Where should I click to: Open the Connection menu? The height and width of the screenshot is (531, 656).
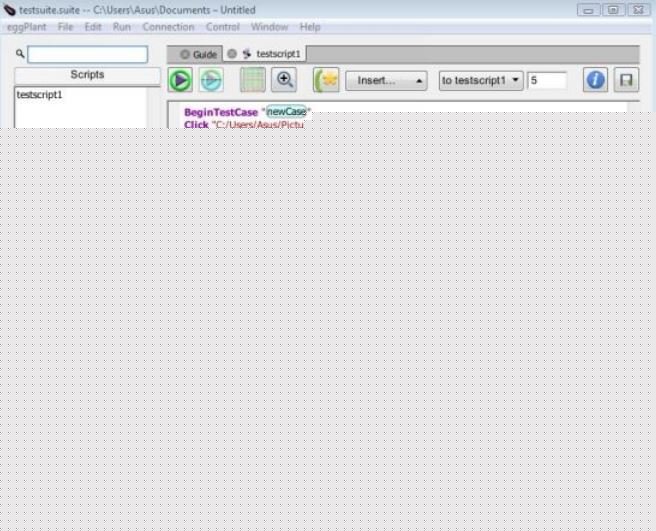tap(168, 27)
